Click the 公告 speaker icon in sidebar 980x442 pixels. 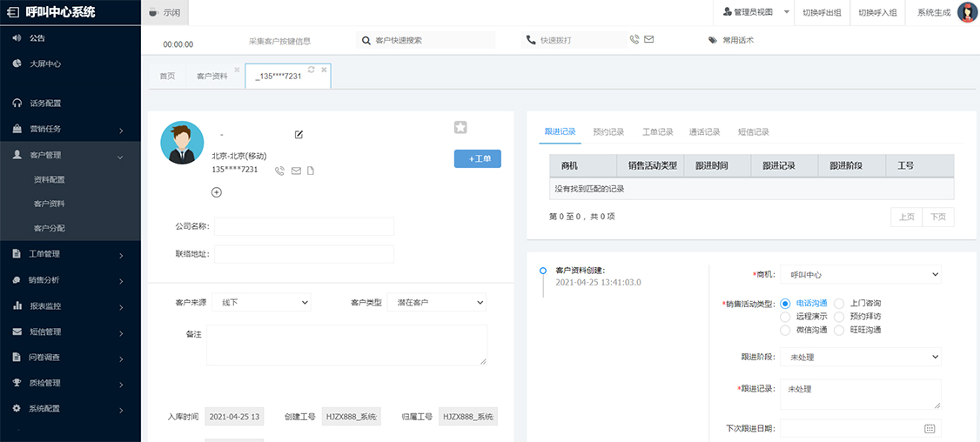[x=17, y=38]
